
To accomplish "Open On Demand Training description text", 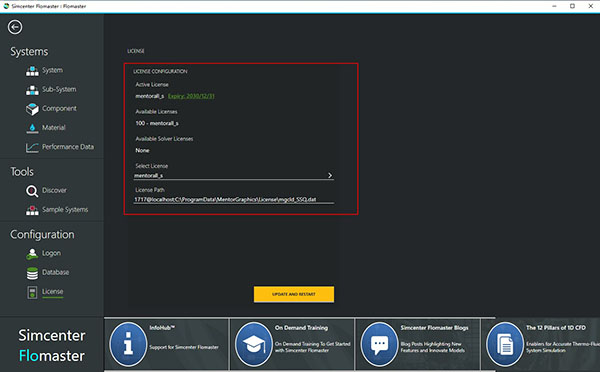I will 313,347.
